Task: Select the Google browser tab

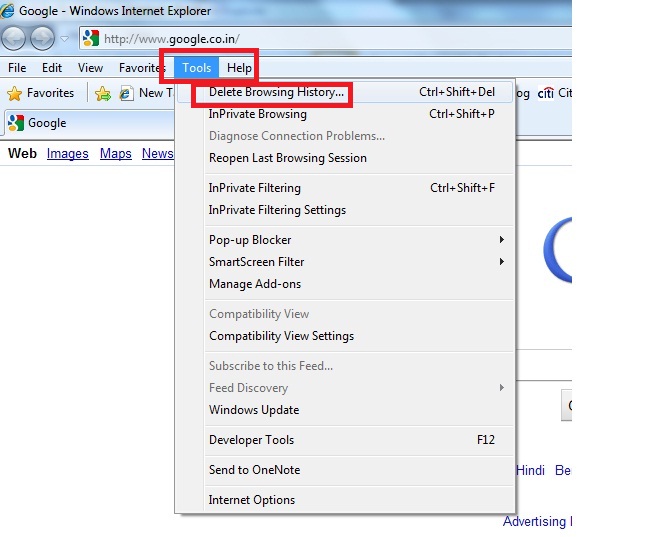Action: 88,123
